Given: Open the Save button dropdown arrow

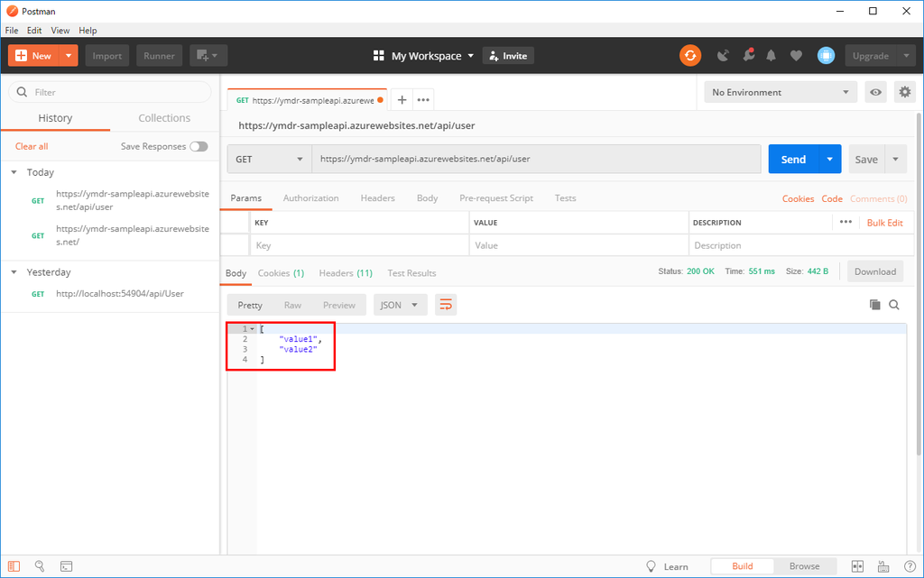Looking at the screenshot, I should click(x=896, y=159).
